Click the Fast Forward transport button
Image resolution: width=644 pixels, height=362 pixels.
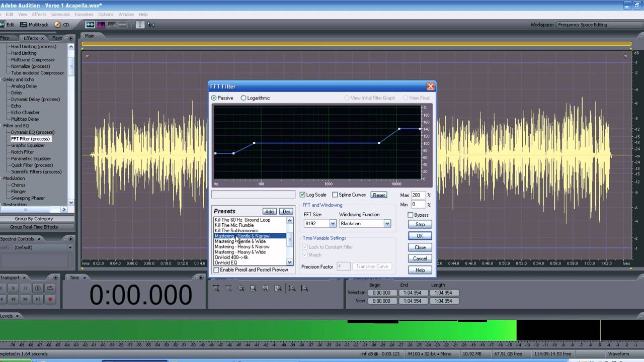pyautogui.click(x=25, y=299)
